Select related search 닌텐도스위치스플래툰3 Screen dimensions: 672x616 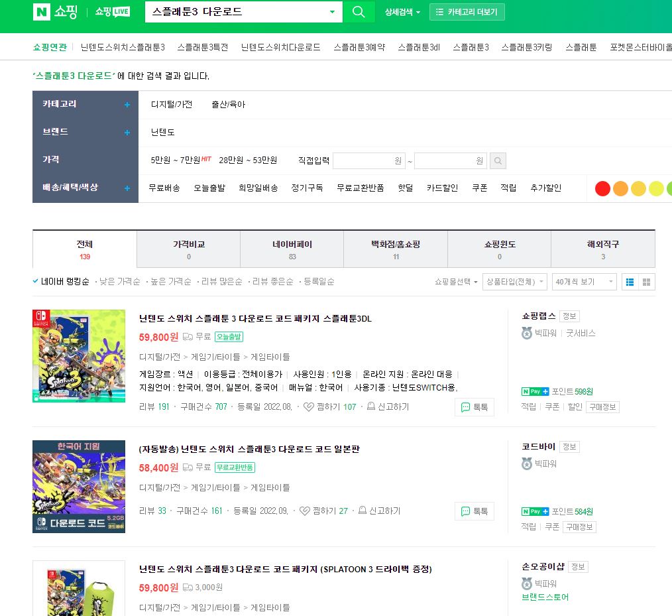(x=123, y=47)
